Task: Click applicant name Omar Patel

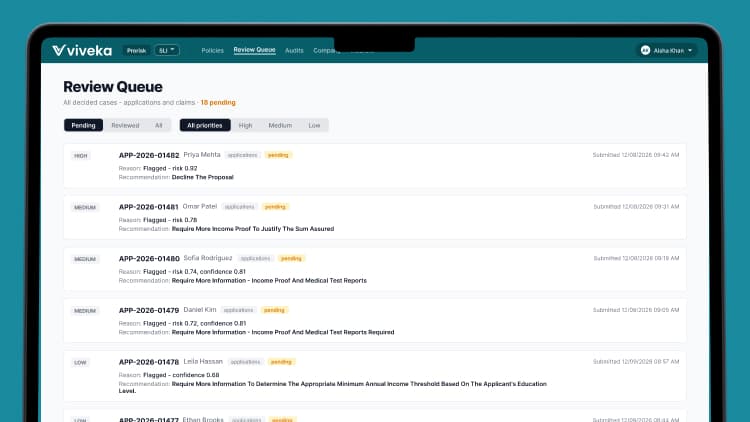Action: (x=200, y=206)
